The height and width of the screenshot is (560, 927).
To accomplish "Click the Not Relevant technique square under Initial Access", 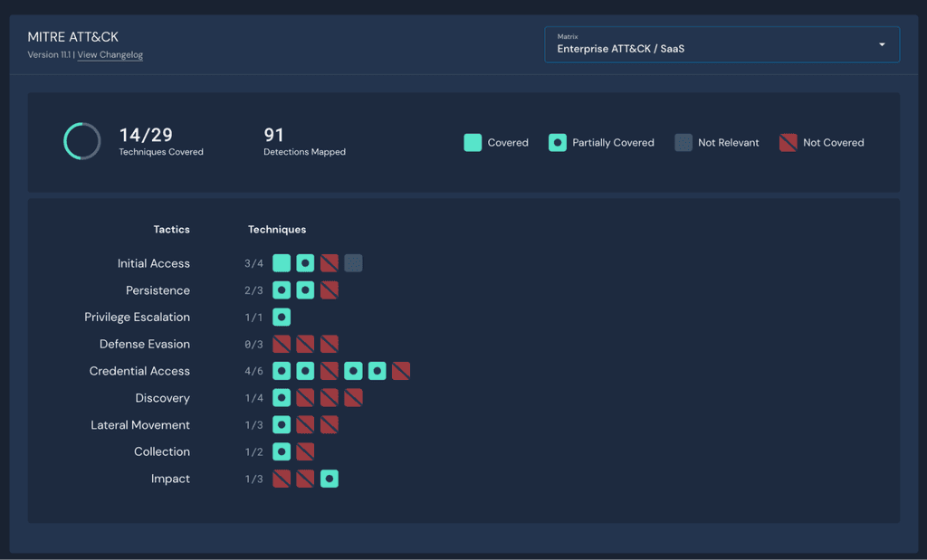I will 353,262.
